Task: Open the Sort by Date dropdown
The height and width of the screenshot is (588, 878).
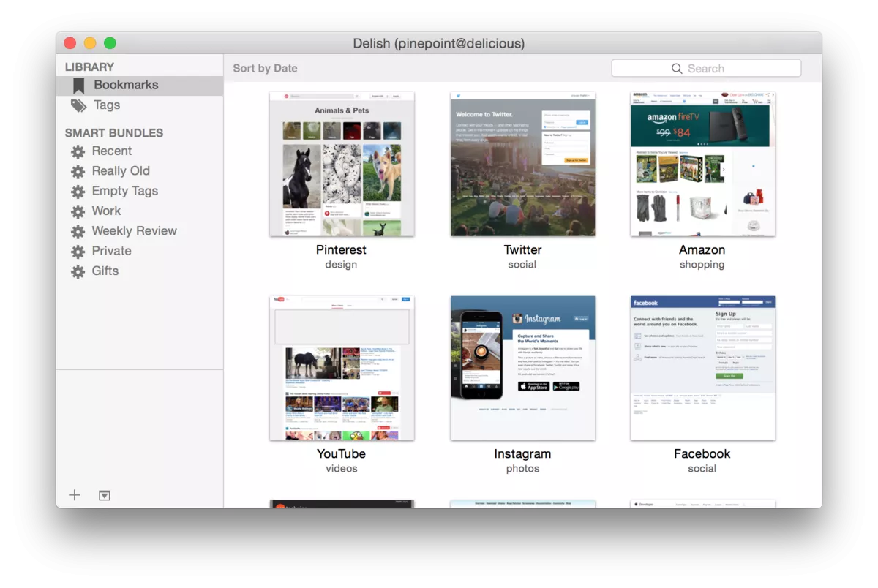Action: pyautogui.click(x=265, y=69)
